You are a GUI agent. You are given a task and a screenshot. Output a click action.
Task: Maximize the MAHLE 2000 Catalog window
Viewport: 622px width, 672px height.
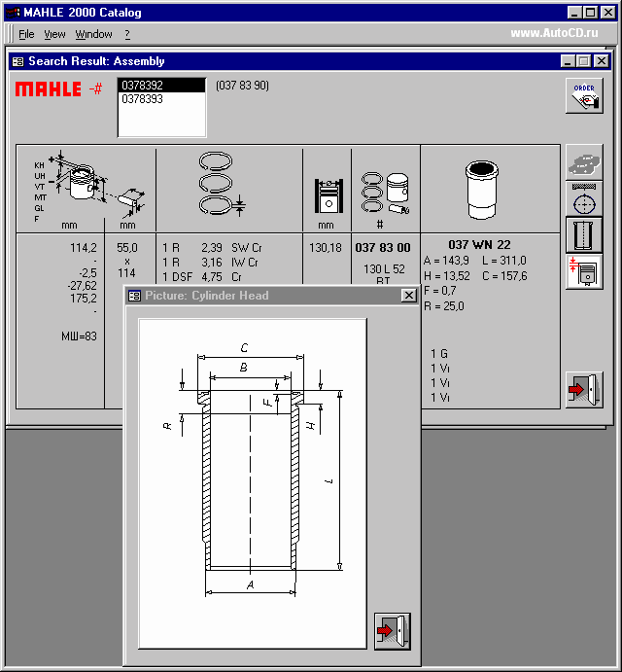click(590, 13)
